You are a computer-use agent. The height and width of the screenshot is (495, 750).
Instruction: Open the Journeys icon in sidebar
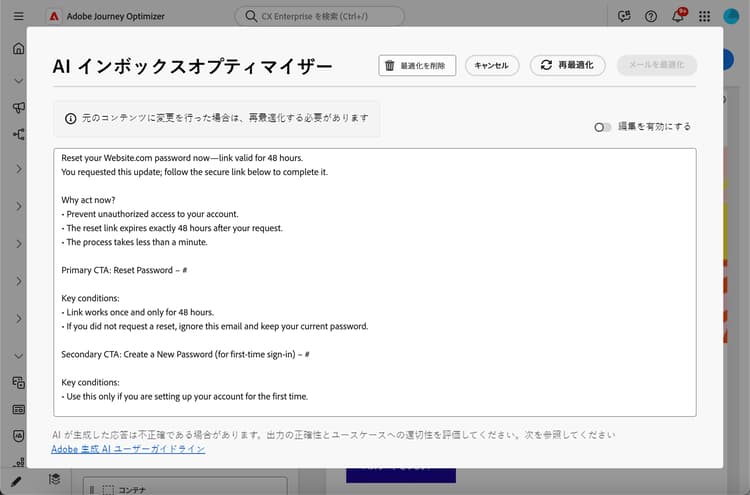point(19,134)
